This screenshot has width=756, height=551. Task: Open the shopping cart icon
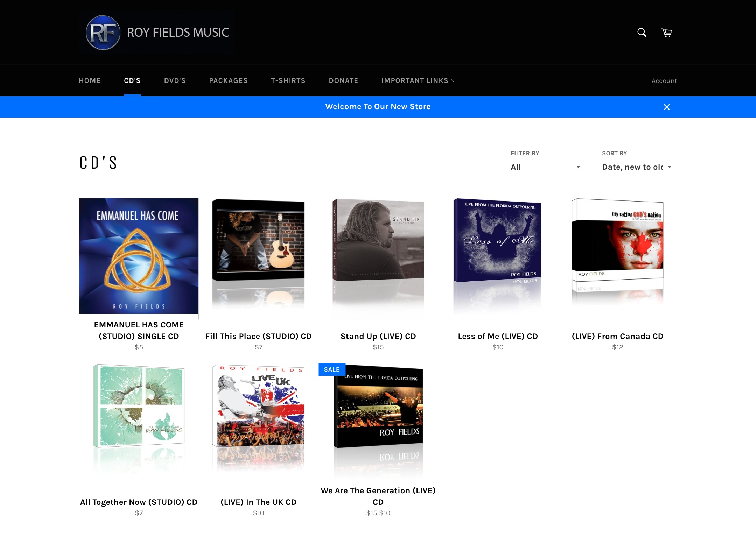point(666,33)
